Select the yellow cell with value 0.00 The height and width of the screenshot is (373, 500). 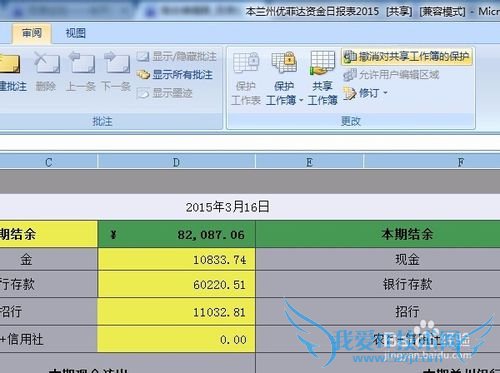tap(176, 339)
